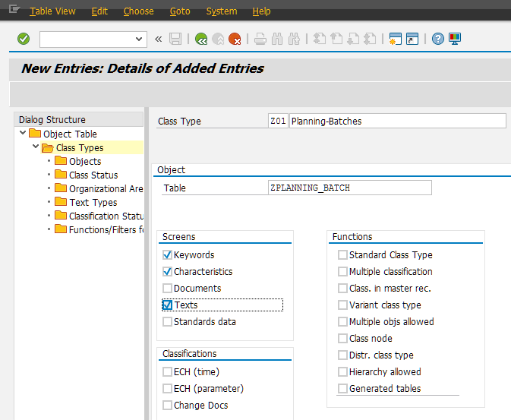Screen dimensions: 511x420
Task: Click the Save diskette icon
Action: [x=175, y=39]
